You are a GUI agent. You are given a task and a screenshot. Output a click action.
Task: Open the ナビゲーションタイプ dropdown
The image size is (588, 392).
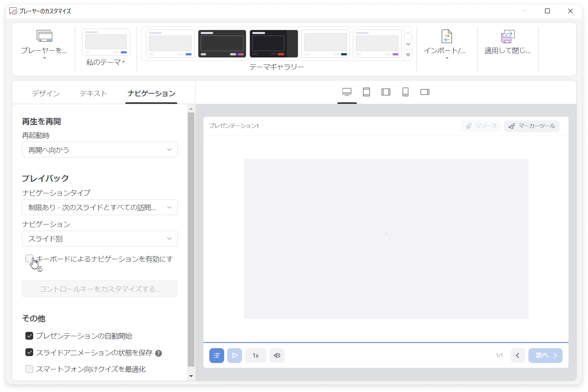100,207
